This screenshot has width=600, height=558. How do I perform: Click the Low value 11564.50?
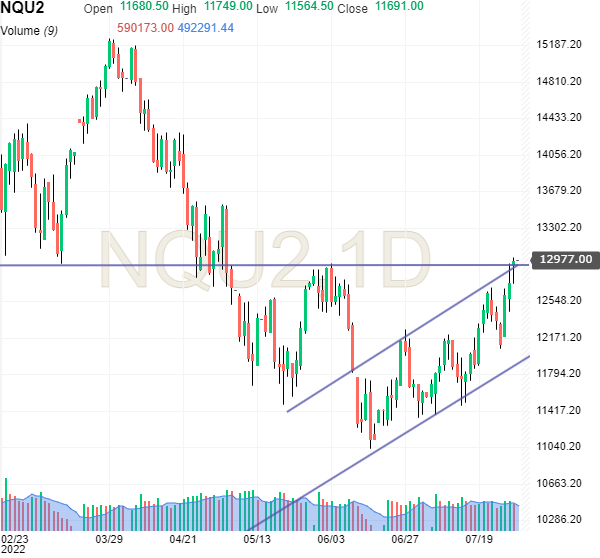coord(308,9)
